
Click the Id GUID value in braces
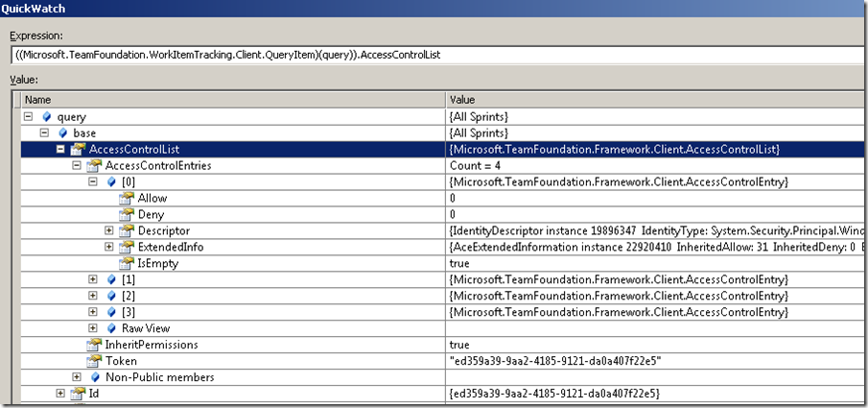tap(554, 393)
